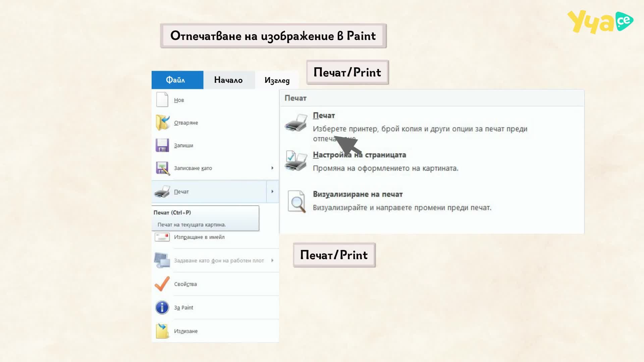Click the bold Печат option in the submenu
The height and width of the screenshot is (362, 644).
pyautogui.click(x=324, y=115)
